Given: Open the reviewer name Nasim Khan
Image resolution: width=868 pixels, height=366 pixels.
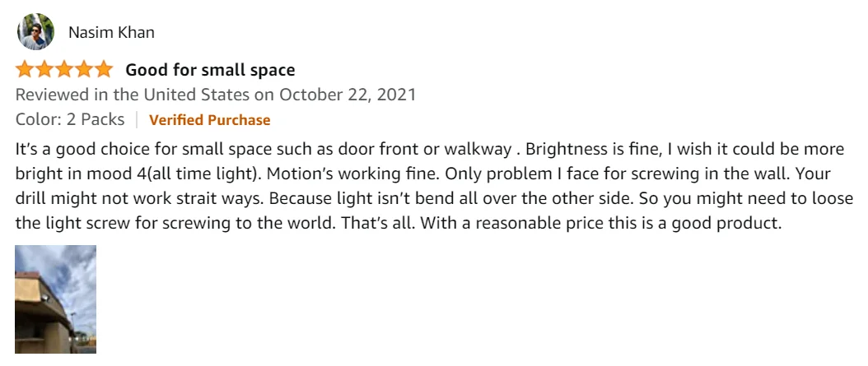Looking at the screenshot, I should point(111,33).
